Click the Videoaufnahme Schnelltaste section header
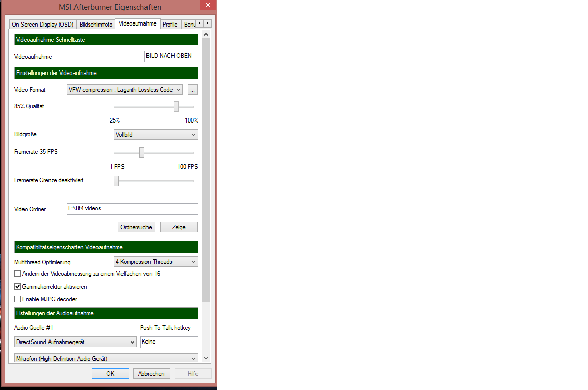The width and height of the screenshot is (588, 390). (x=106, y=40)
